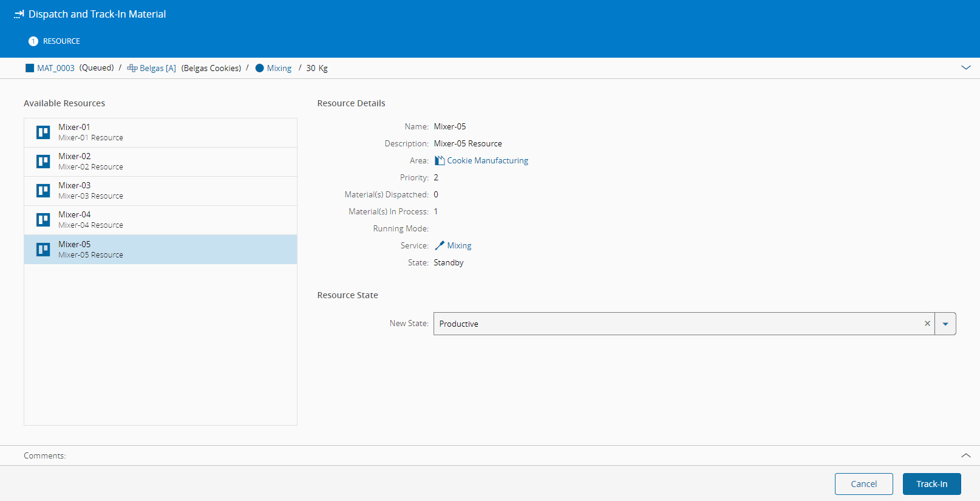Click the Mixer-01 resource icon
Image resolution: width=980 pixels, height=501 pixels.
tap(43, 132)
